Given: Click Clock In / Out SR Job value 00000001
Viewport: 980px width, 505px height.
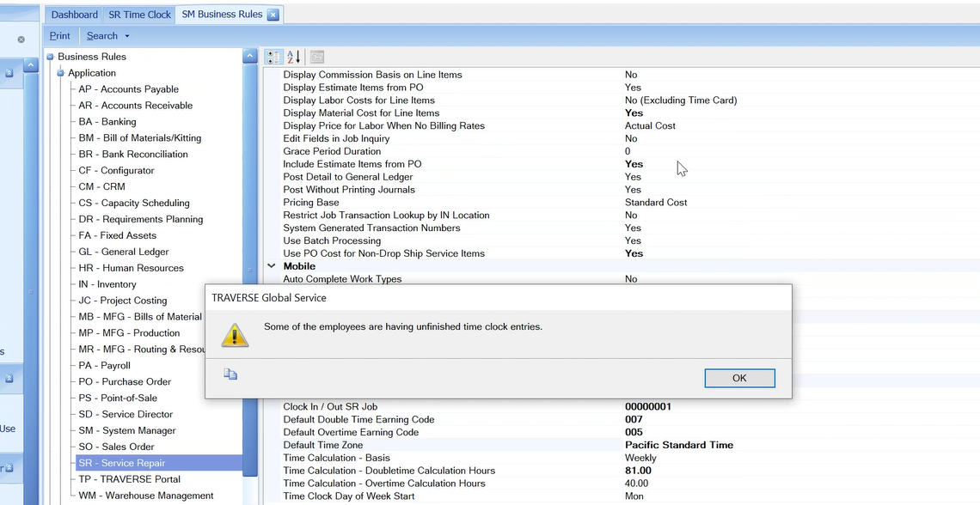Looking at the screenshot, I should pos(648,406).
